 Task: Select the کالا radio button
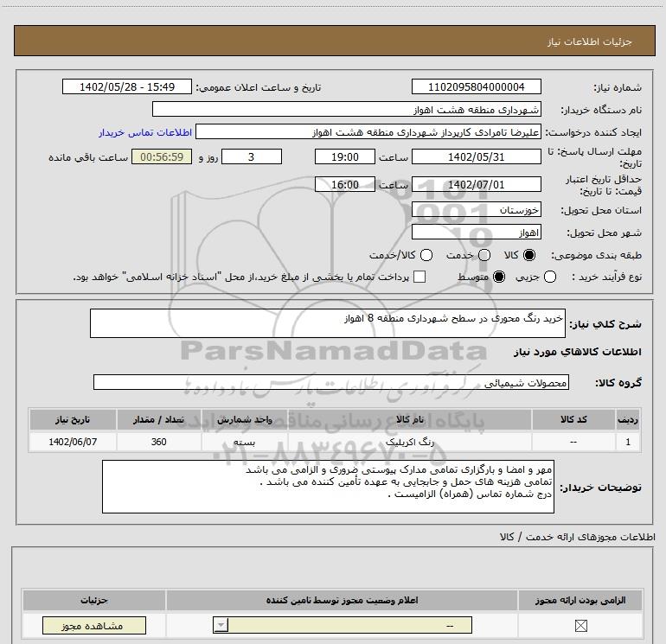[529, 255]
